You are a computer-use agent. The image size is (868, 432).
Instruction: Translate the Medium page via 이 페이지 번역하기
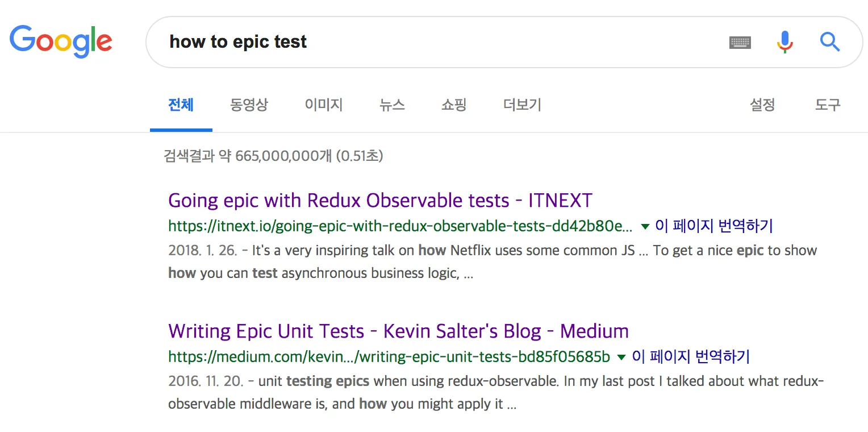coord(691,356)
